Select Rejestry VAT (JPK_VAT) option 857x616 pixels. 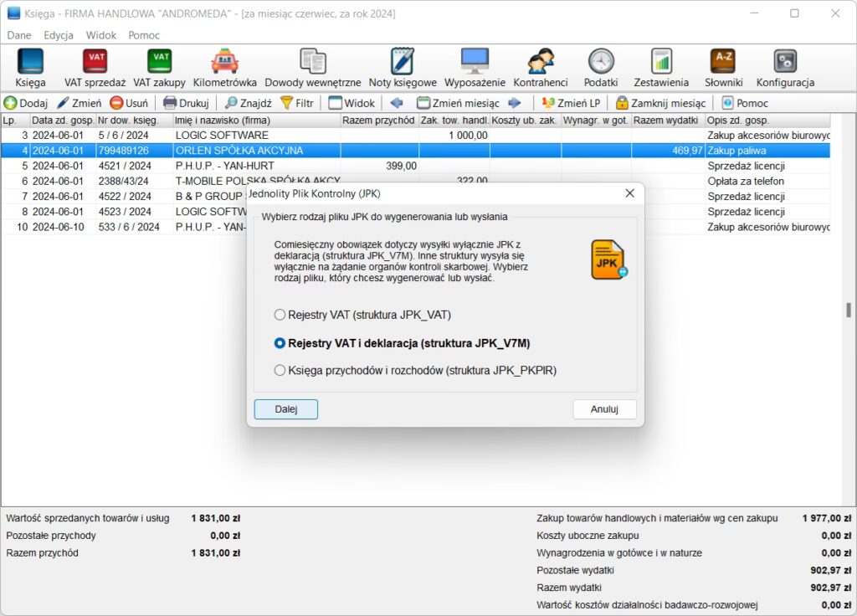point(280,315)
